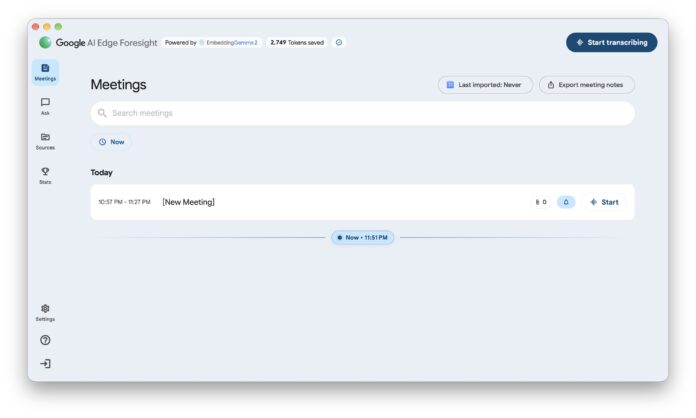Click the 10:57 PM - 11:27 PM time
Viewport: 696px width, 418px height.
tap(124, 202)
